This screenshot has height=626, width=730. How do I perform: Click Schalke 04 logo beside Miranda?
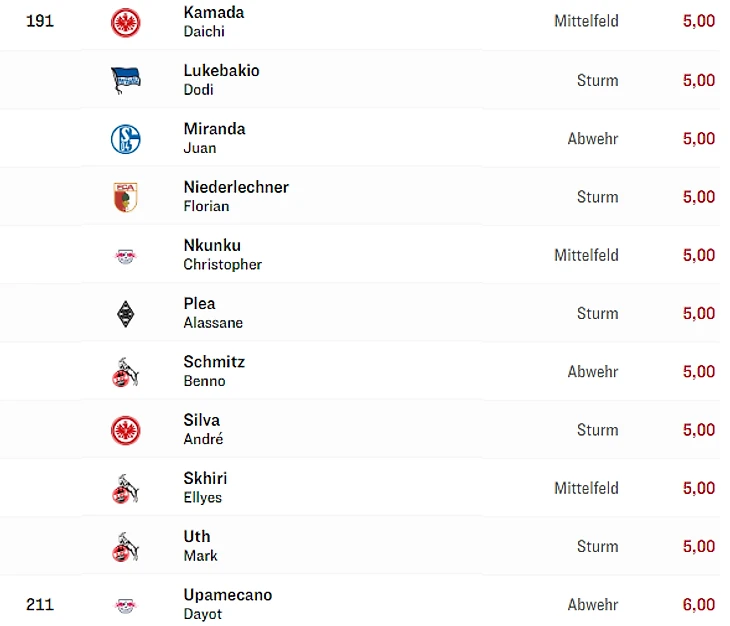pos(125,139)
